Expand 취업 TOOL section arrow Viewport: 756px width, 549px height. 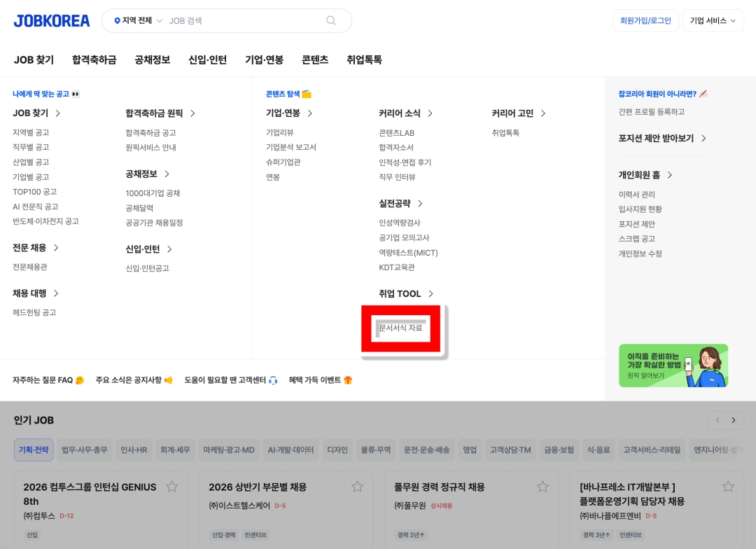pos(431,294)
